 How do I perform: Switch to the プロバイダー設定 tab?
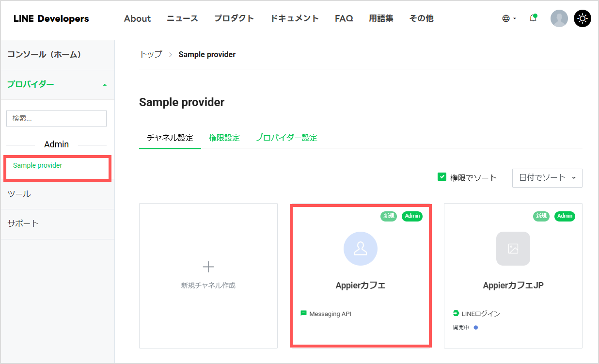(286, 138)
